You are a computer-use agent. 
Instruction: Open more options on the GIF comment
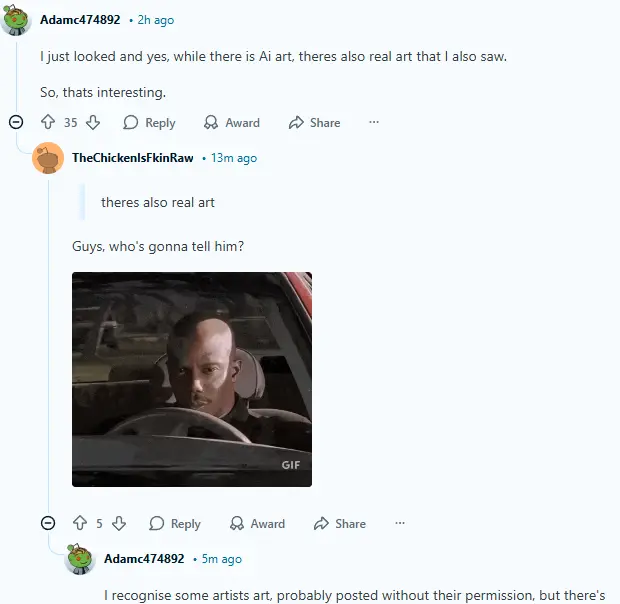click(400, 523)
